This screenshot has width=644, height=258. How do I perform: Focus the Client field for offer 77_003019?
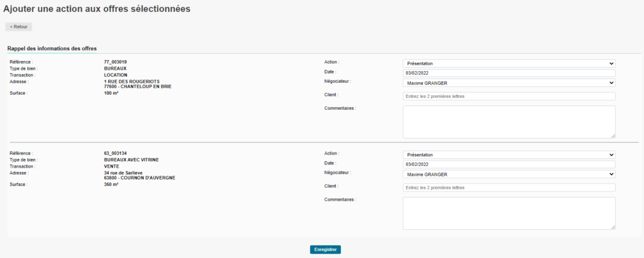pos(508,97)
